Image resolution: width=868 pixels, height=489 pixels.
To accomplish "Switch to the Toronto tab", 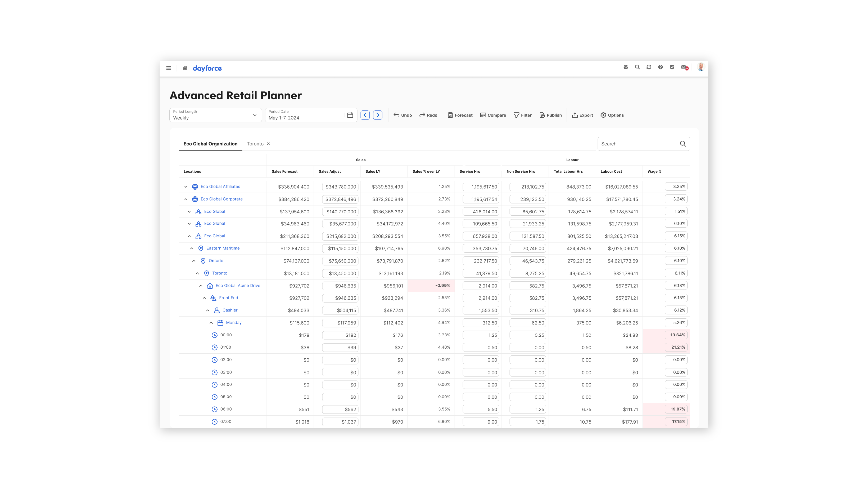I will click(255, 144).
